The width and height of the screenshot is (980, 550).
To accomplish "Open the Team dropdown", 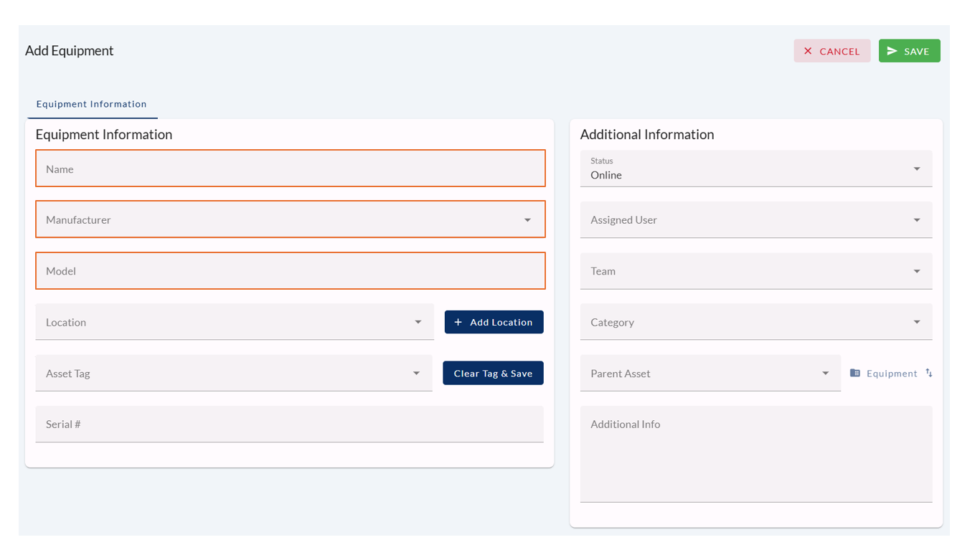I will [916, 271].
